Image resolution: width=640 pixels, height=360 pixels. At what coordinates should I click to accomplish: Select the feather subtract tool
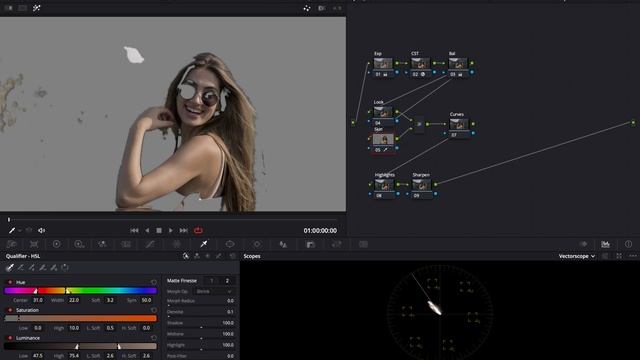(43, 268)
